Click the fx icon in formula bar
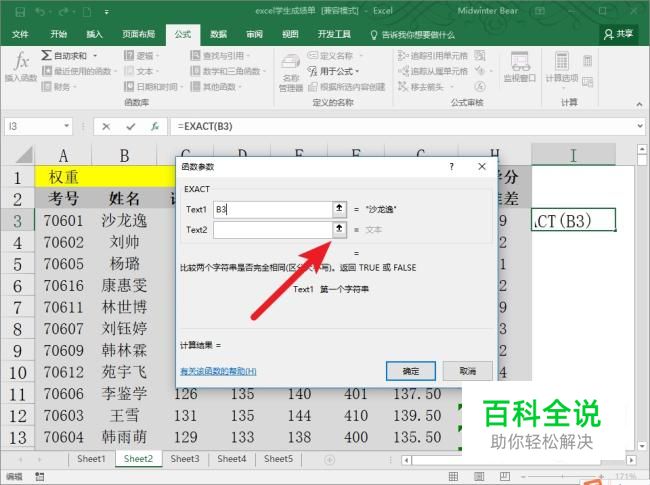The image size is (650, 485). point(155,127)
